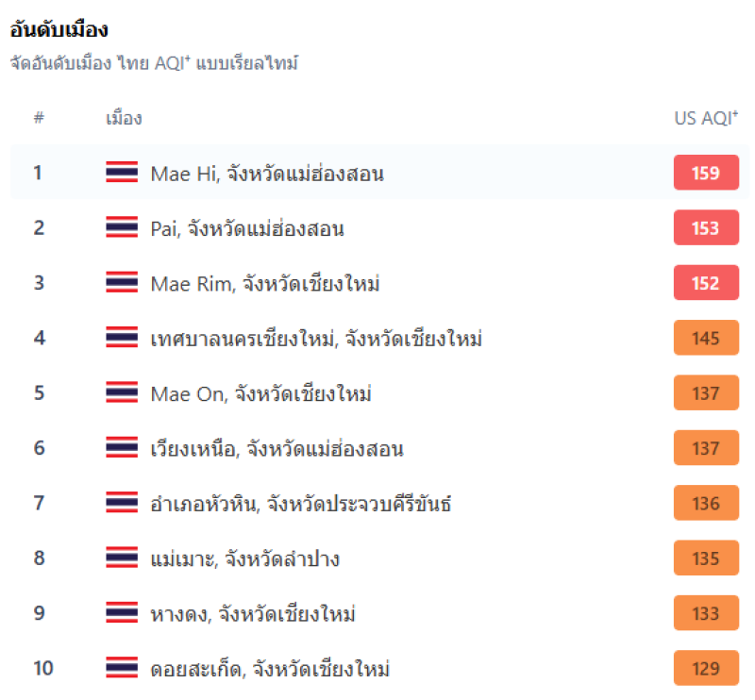Click the flag icon beside Mae On

(x=122, y=392)
